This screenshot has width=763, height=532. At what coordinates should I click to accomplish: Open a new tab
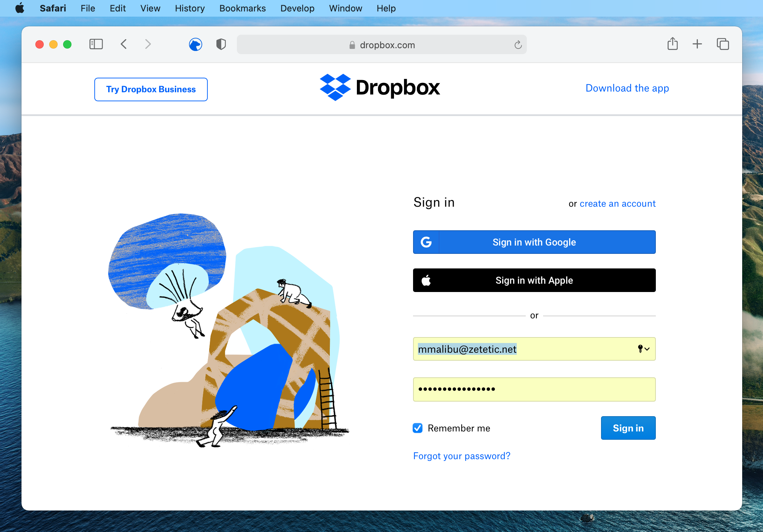click(697, 44)
